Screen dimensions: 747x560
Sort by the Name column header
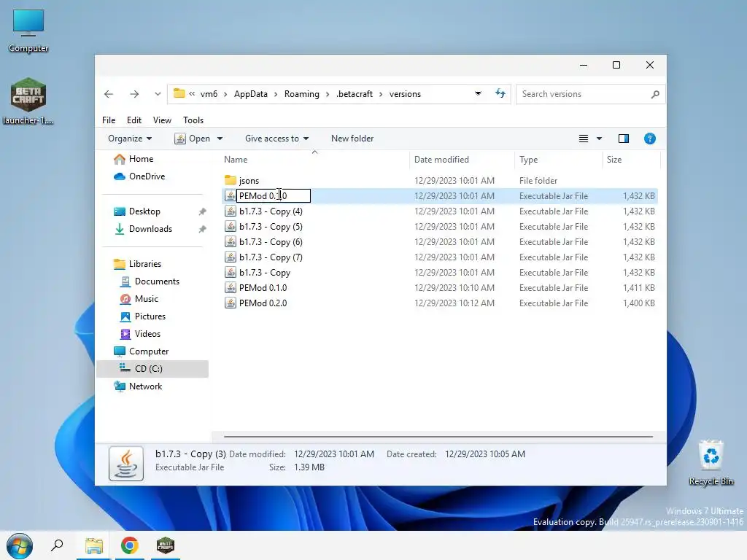click(236, 160)
